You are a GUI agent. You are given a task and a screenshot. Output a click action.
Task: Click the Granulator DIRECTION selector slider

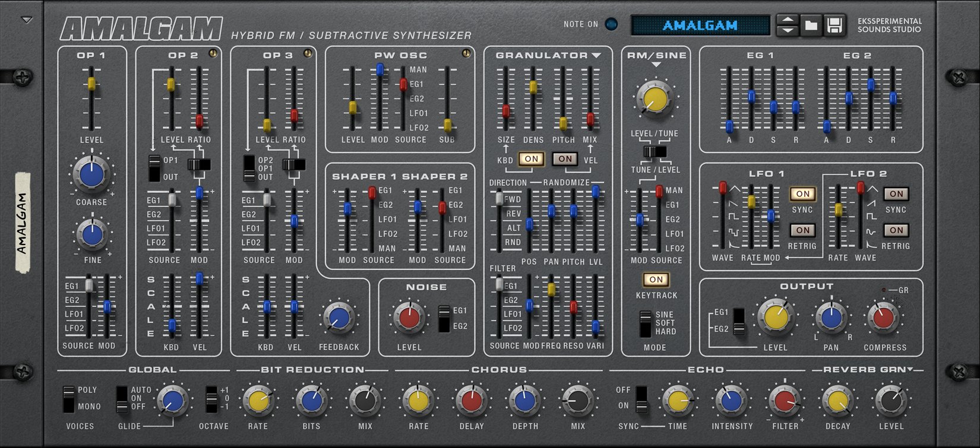pos(500,198)
